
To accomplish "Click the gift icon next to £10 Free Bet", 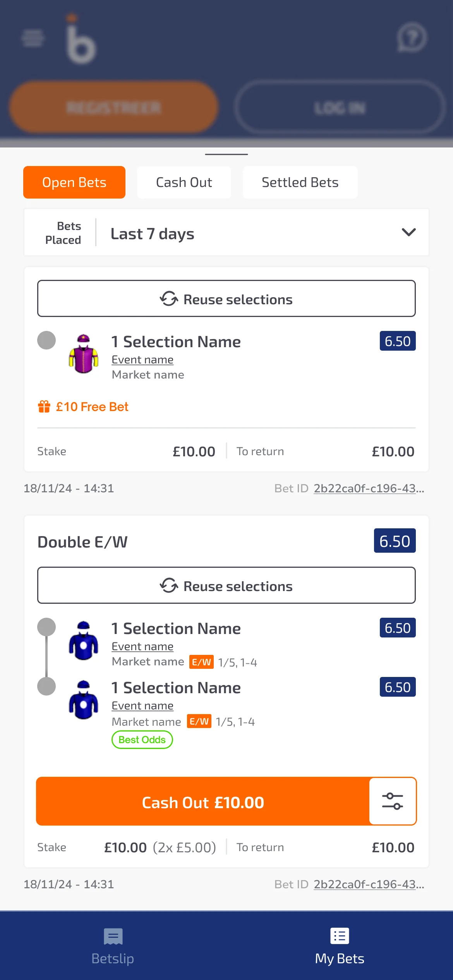I will (x=43, y=406).
